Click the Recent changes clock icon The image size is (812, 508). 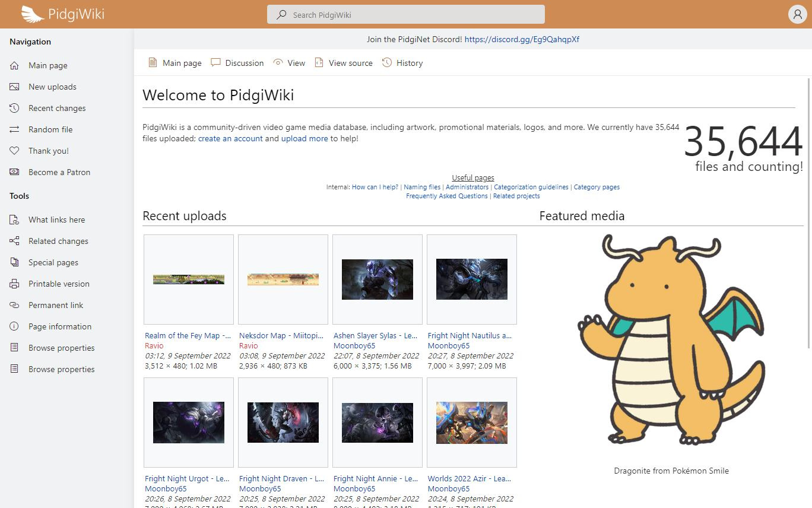pyautogui.click(x=14, y=108)
